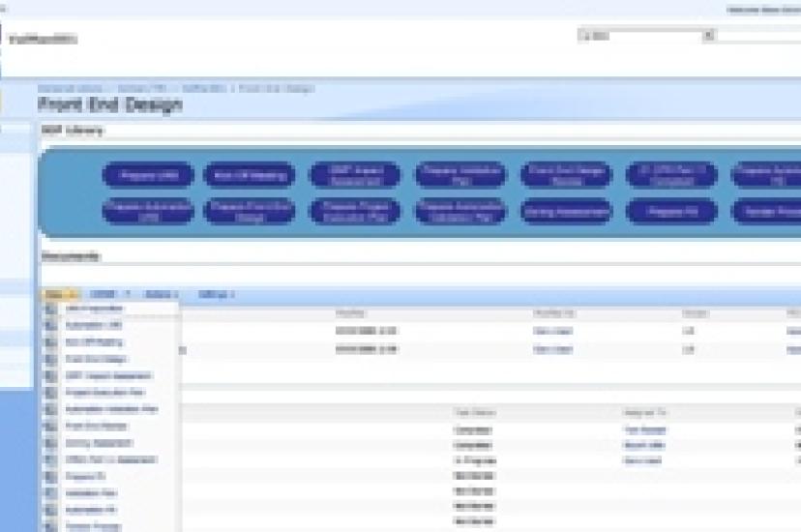
Task: Sort by the Task Status column header
Action: tap(475, 412)
